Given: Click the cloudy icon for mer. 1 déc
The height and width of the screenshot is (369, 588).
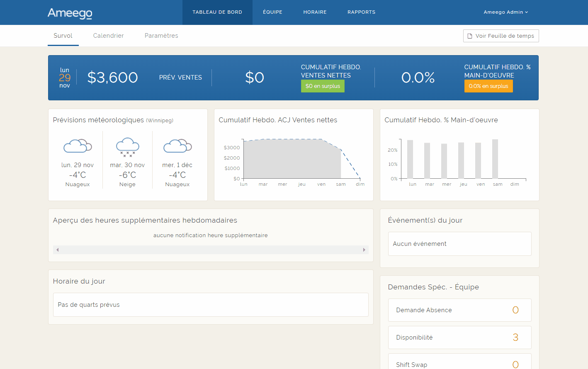Looking at the screenshot, I should point(177,146).
